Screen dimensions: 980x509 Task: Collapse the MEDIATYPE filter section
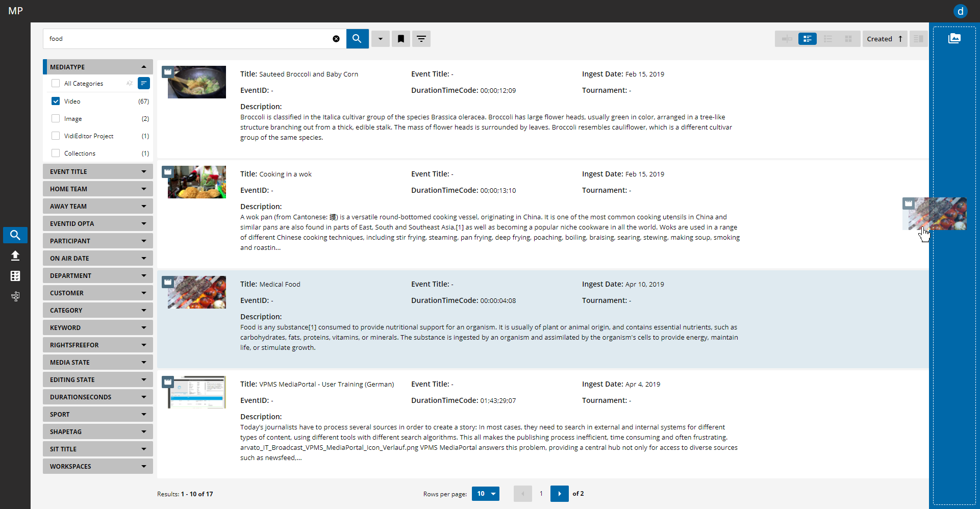click(x=144, y=67)
